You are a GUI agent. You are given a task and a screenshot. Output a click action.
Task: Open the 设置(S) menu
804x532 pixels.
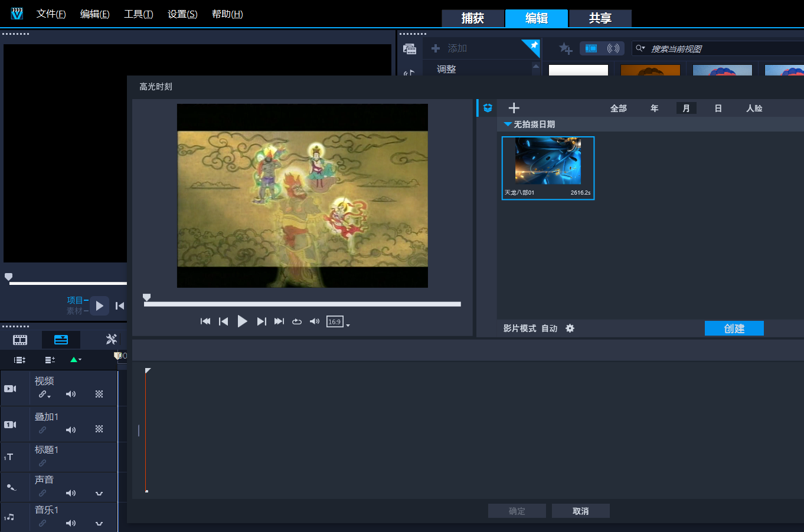tap(182, 14)
